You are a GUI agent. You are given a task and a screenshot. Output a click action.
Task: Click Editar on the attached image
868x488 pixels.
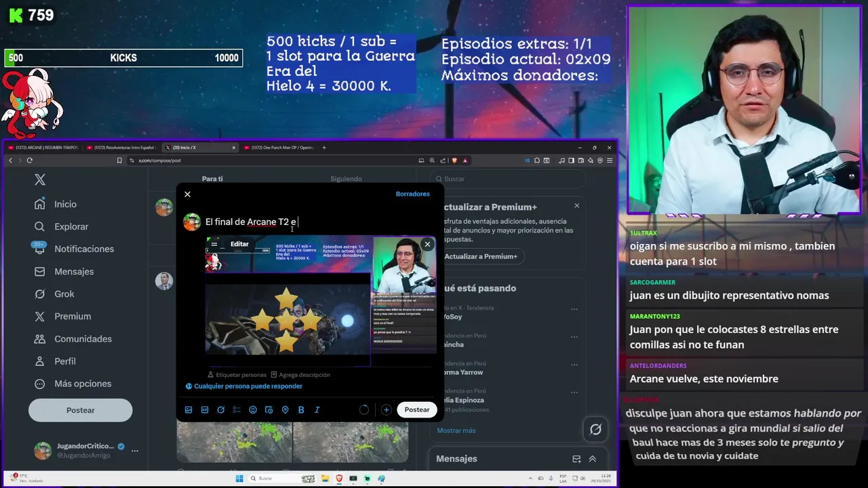click(239, 244)
